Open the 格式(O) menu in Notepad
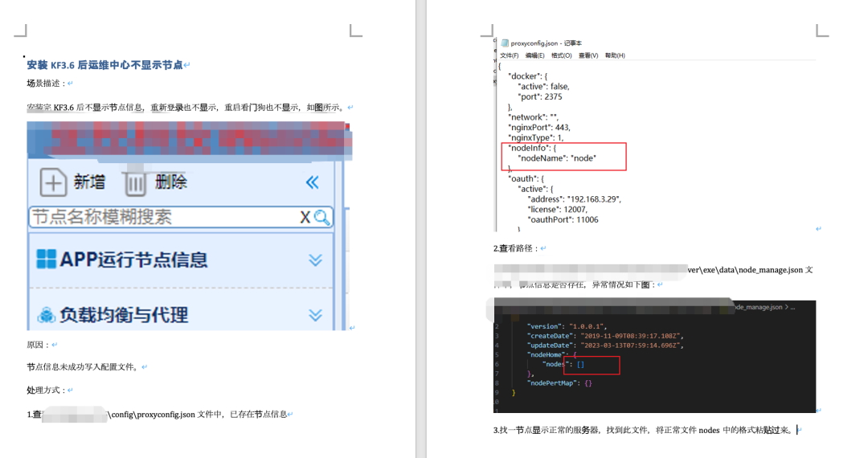Viewport: 868px width, 458px height. 561,55
